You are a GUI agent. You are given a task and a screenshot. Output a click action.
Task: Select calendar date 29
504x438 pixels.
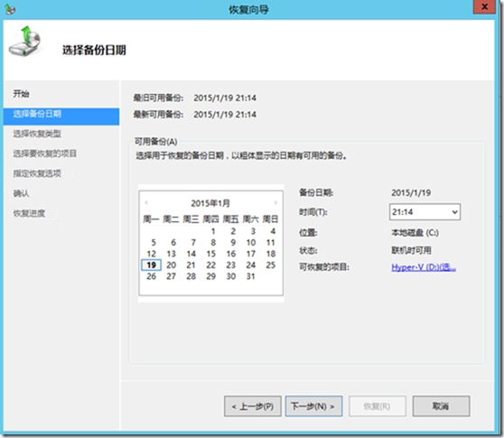point(210,276)
